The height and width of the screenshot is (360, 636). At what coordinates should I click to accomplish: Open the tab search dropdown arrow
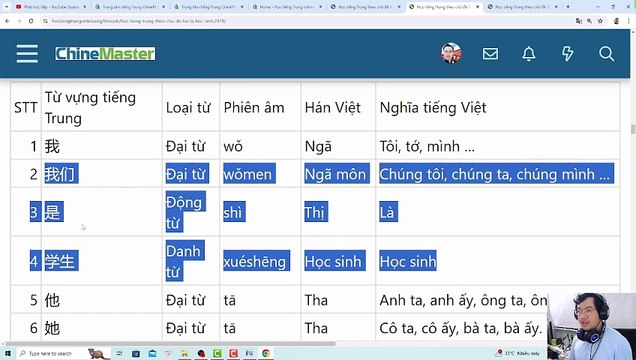pyautogui.click(x=6, y=7)
